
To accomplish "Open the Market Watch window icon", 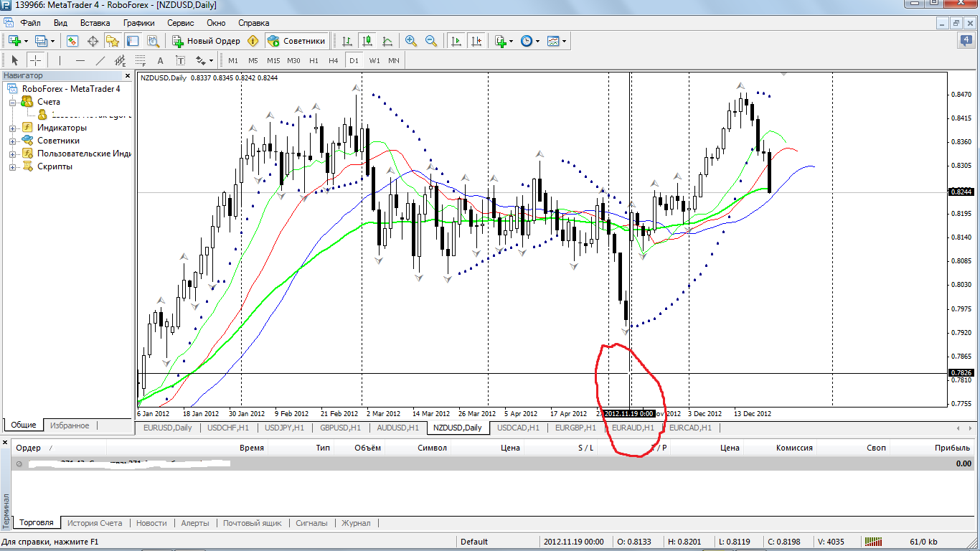I will [x=72, y=41].
